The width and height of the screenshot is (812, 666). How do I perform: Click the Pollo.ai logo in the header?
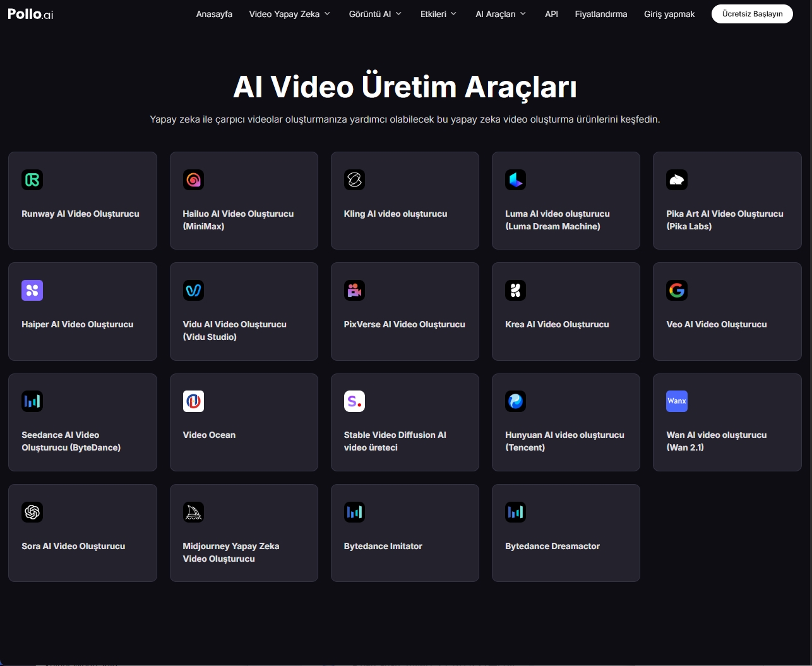tap(30, 14)
